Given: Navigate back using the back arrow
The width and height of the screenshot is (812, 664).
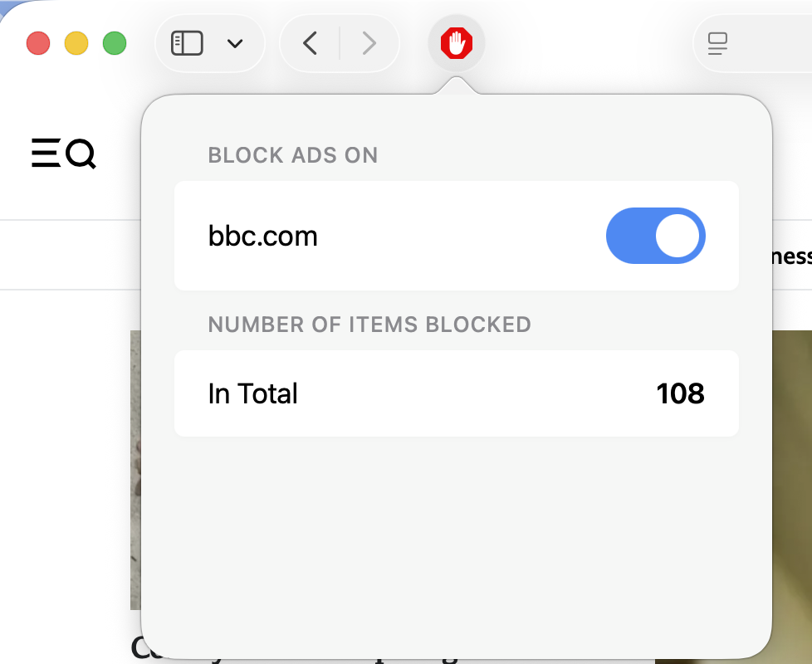Looking at the screenshot, I should click(x=309, y=43).
